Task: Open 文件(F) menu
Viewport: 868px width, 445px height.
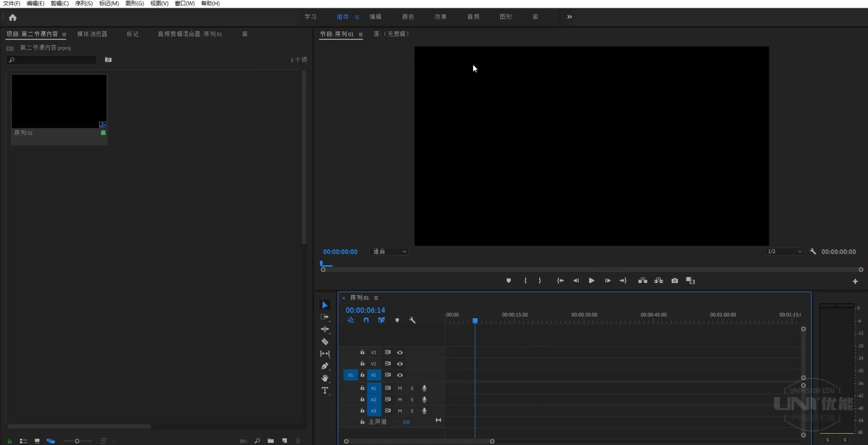Action: [11, 4]
